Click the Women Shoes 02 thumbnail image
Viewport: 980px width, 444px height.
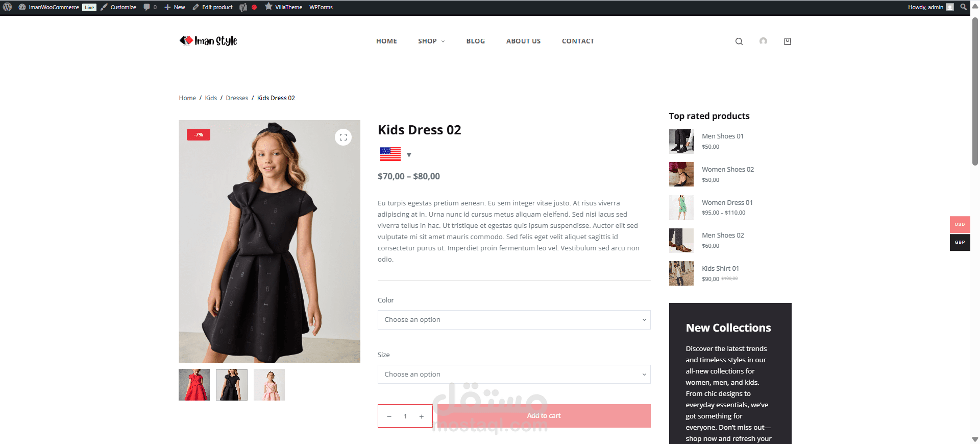point(681,174)
